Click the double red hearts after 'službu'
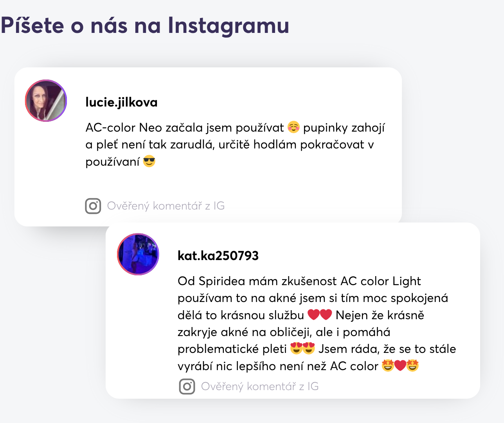This screenshot has width=504, height=423. pyautogui.click(x=320, y=315)
